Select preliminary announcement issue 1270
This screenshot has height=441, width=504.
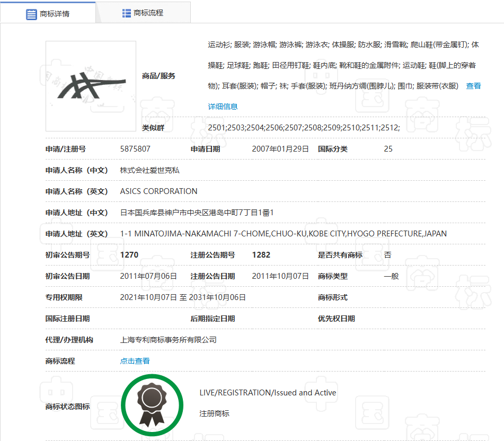[x=129, y=255]
